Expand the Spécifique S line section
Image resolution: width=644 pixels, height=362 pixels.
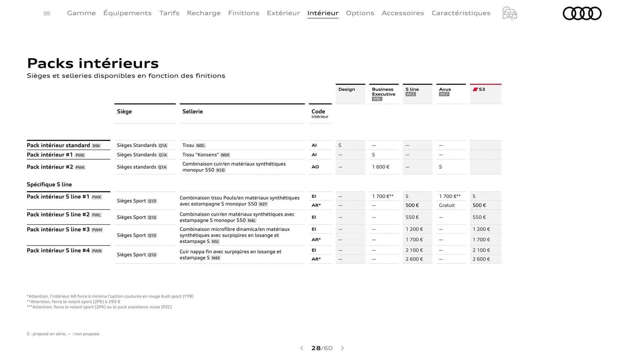click(49, 184)
